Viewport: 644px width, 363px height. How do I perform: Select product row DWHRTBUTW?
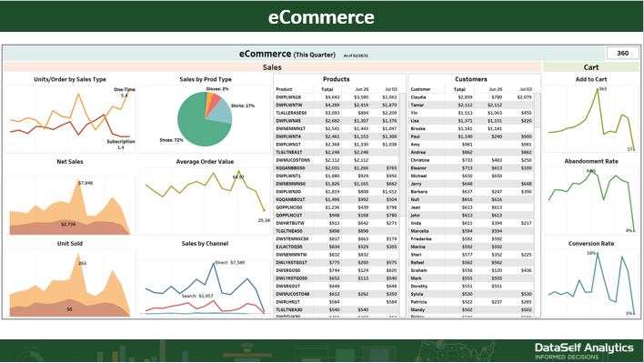pyautogui.click(x=337, y=223)
